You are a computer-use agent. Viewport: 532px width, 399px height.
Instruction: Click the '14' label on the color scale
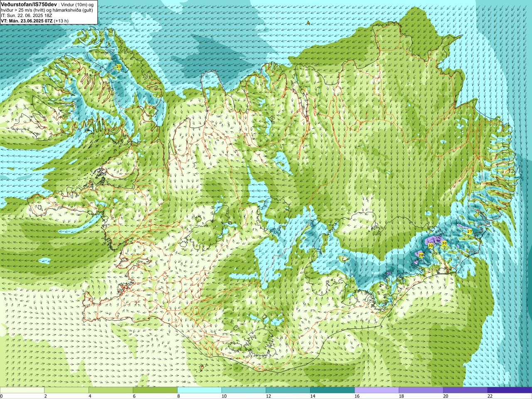click(313, 396)
